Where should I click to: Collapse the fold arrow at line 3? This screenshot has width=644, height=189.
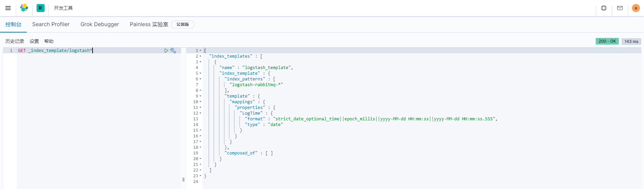[201, 62]
